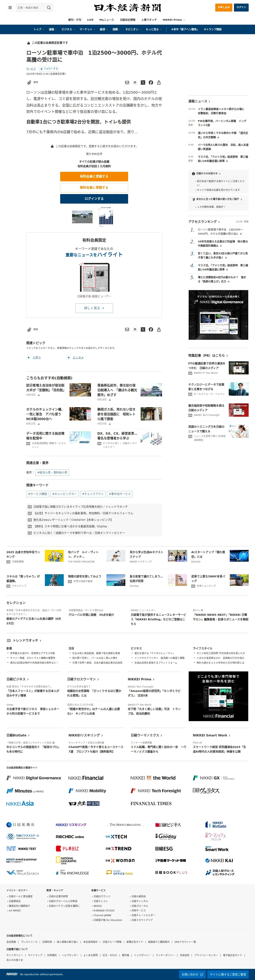Open 特集記事（PR）はこちら link
Image resolution: width=255 pixels, height=980 pixels.
coord(208,355)
